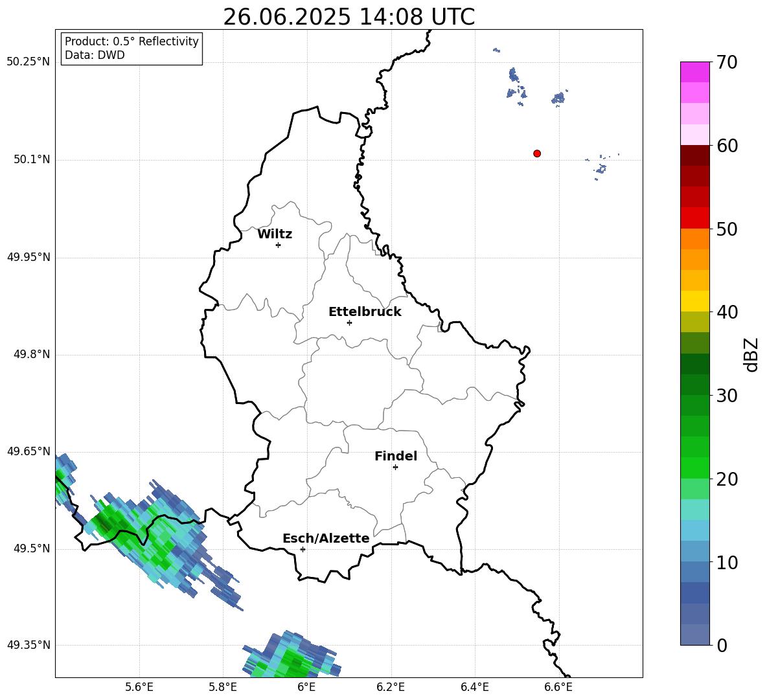Viewport: 767px width, 700px height.
Task: Click colorbar tick label 50
Action: point(727,229)
